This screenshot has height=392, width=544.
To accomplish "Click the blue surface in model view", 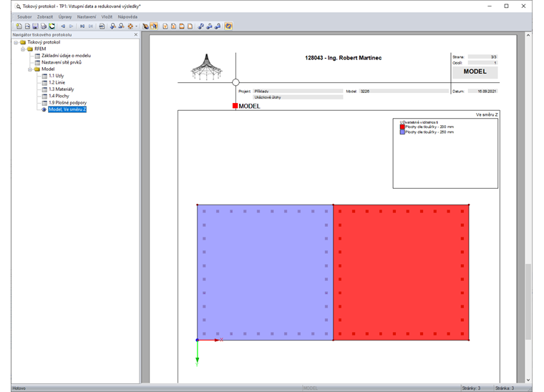I will (265, 273).
